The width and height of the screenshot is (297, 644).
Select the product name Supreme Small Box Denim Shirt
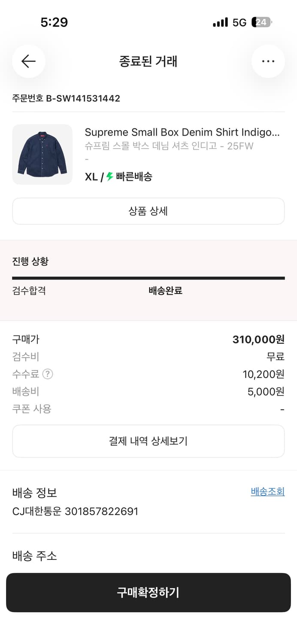(x=184, y=132)
